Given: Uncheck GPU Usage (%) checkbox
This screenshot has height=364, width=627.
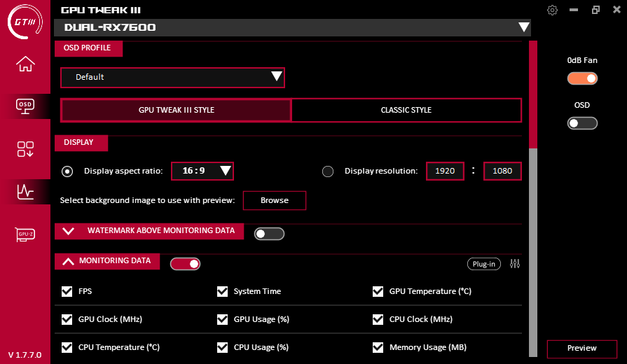Looking at the screenshot, I should 222,319.
